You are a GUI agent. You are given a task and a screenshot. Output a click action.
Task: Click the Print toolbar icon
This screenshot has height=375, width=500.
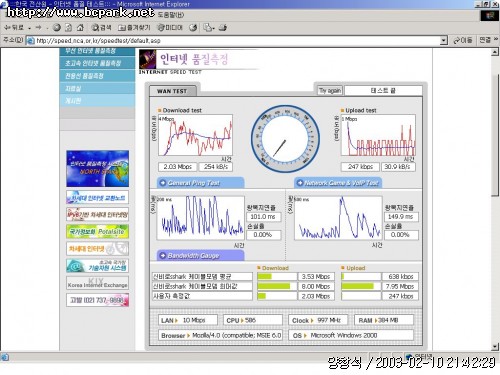tap(223, 28)
